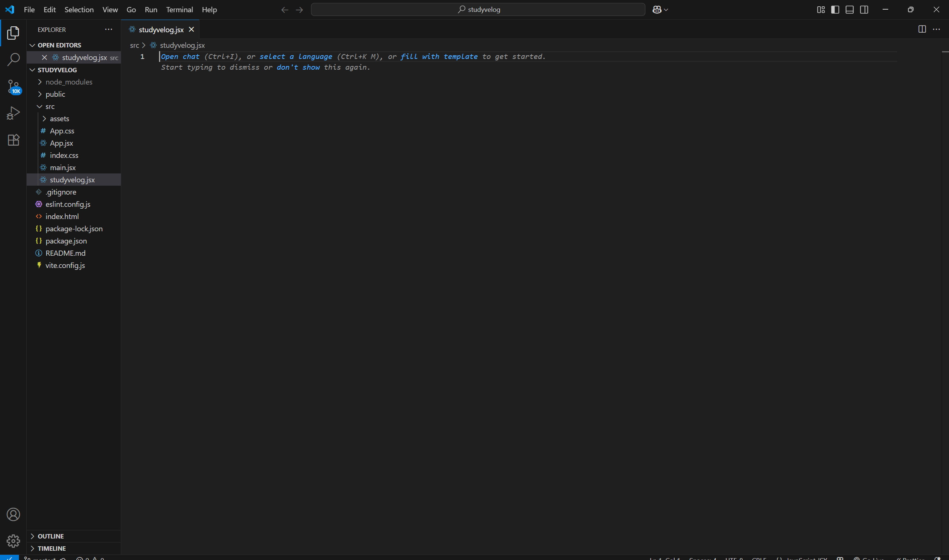Click the Copilot chat icon in title bar
The width and height of the screenshot is (949, 560).
pos(657,10)
